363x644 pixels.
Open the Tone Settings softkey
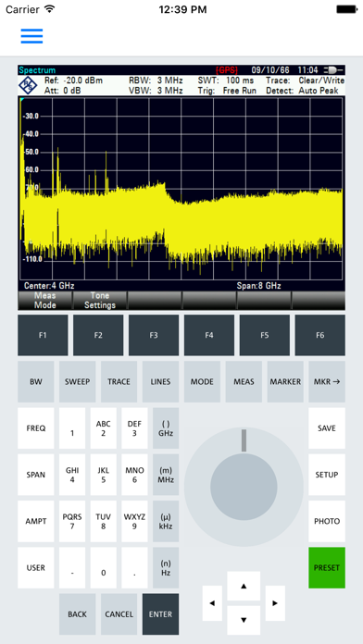tap(100, 300)
